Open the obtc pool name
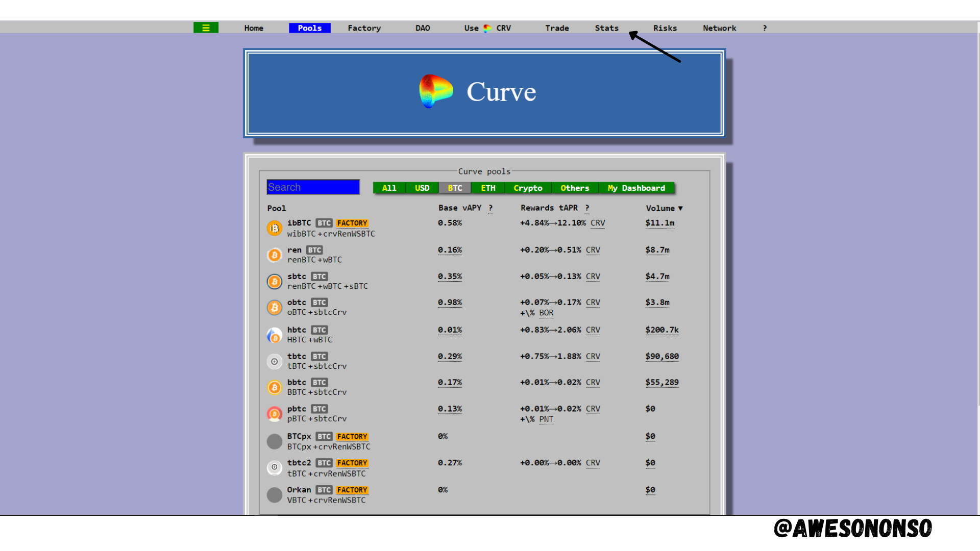This screenshot has width=980, height=551. (297, 303)
